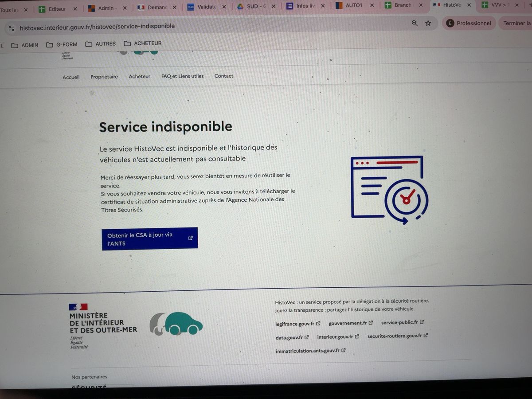Open the AUTRES bookmarks folder

tap(100, 44)
